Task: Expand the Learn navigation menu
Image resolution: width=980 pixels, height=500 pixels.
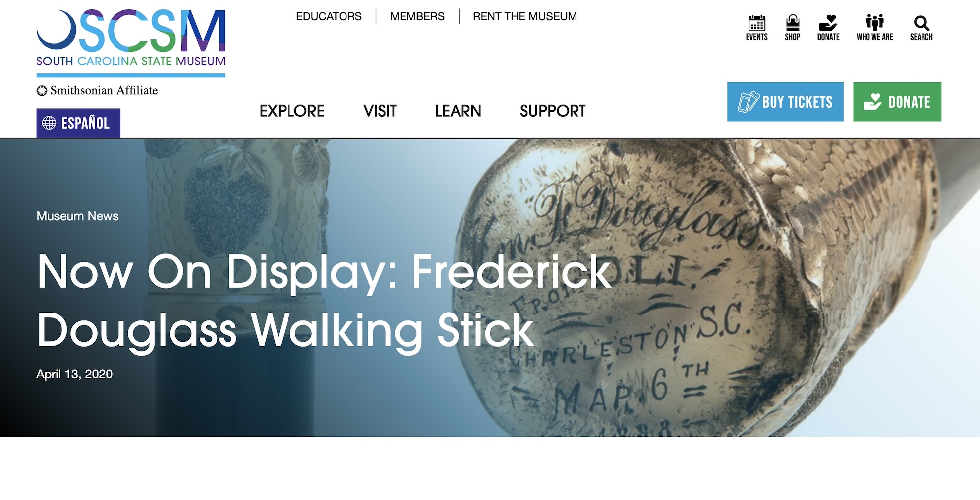Action: pos(458,111)
